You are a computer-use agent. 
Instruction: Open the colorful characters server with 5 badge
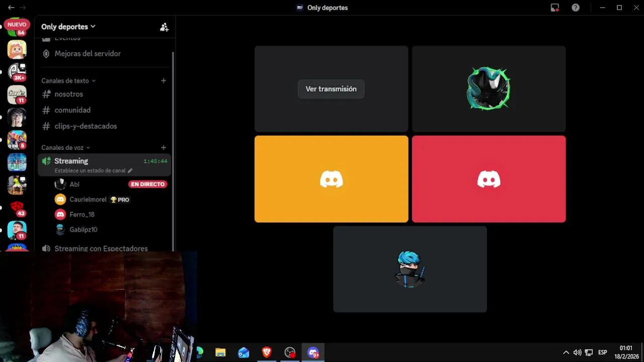[17, 140]
